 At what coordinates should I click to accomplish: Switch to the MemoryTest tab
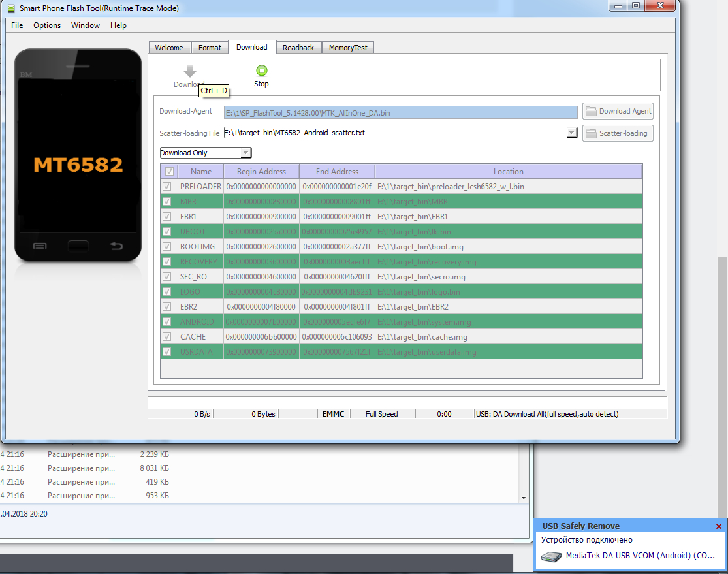[347, 48]
